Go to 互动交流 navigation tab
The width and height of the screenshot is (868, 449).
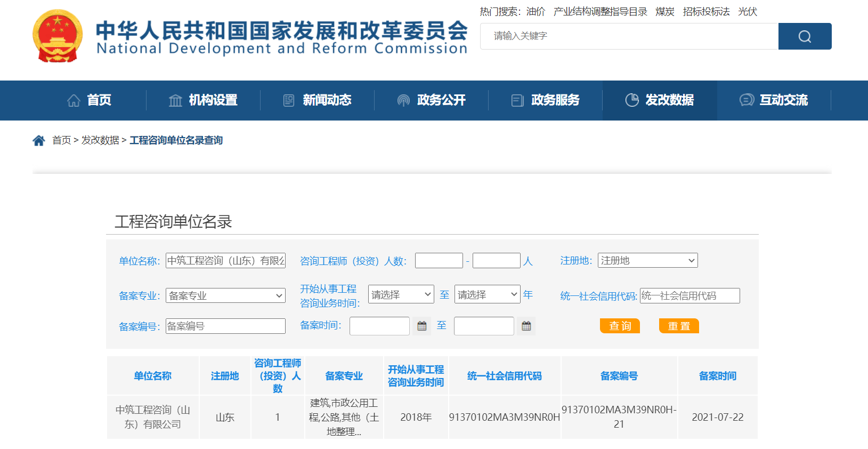click(x=774, y=100)
